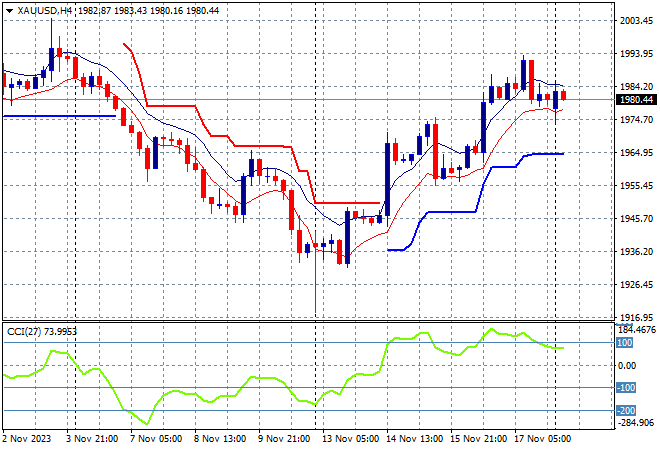Click the 1964.95 price axis label
The height and width of the screenshot is (450, 660).
pos(636,152)
